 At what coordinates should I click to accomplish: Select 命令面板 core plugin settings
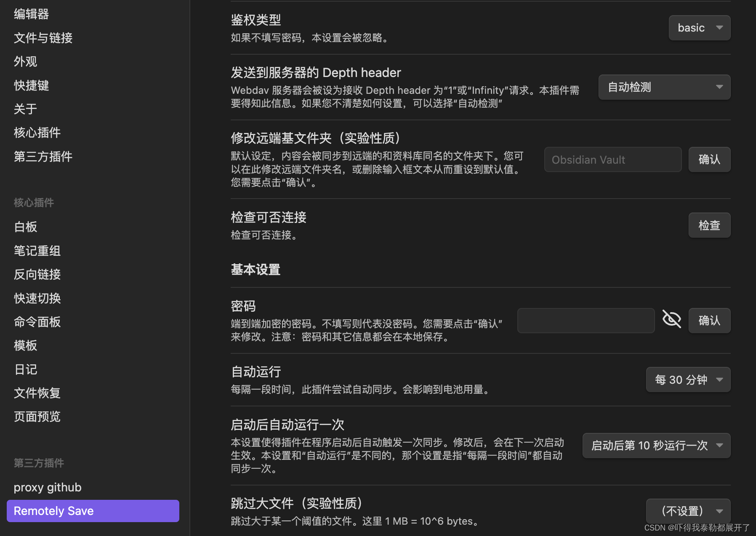37,322
